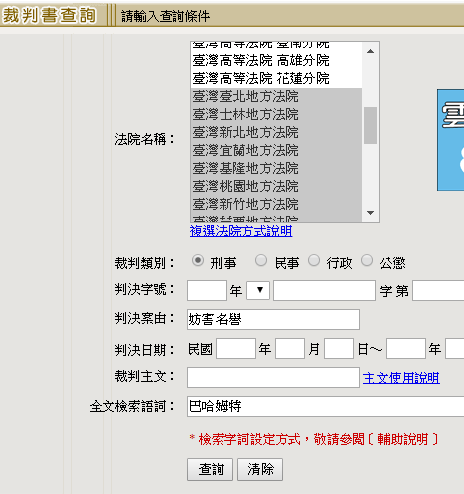Select 臺灣高等法院 高雄分院 in the list
Image resolution: width=464 pixels, height=494 pixels.
click(276, 61)
